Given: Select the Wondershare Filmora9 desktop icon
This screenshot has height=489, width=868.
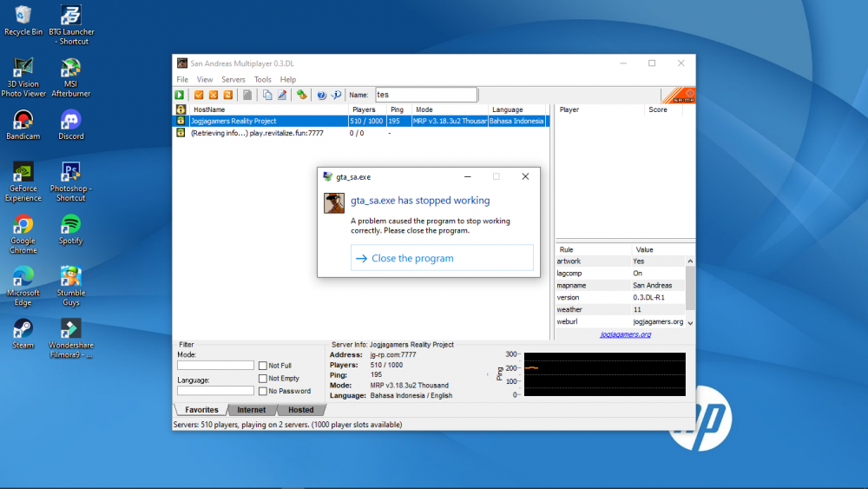Looking at the screenshot, I should (x=71, y=339).
